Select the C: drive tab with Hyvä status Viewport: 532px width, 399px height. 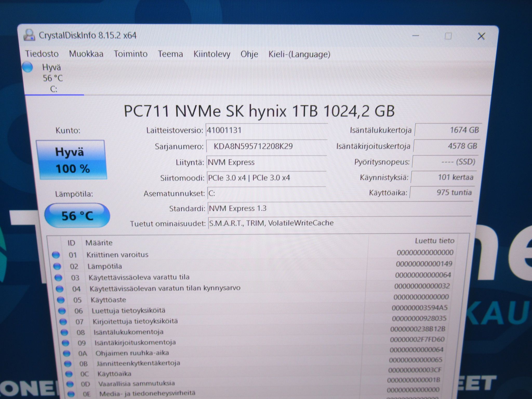(x=53, y=78)
